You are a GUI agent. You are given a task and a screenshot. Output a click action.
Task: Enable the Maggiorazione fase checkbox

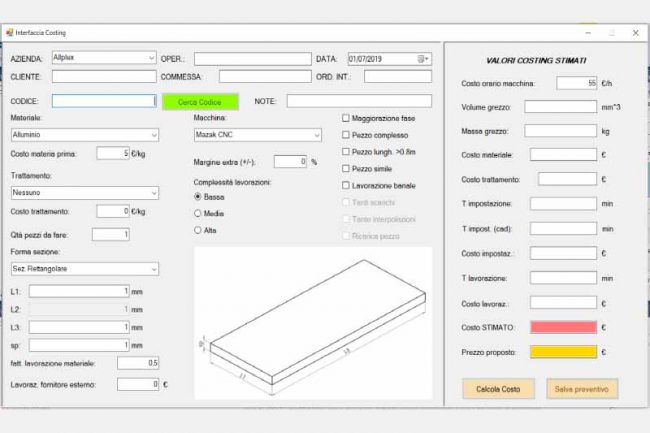(x=346, y=118)
